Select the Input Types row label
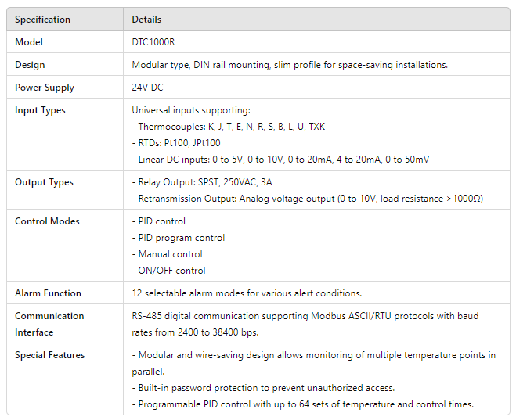The width and height of the screenshot is (516, 420). click(40, 110)
